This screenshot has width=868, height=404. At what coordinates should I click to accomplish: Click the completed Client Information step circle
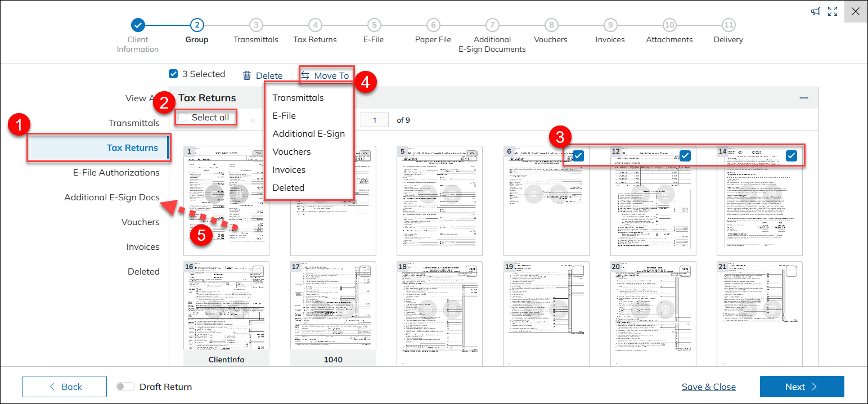[x=138, y=25]
